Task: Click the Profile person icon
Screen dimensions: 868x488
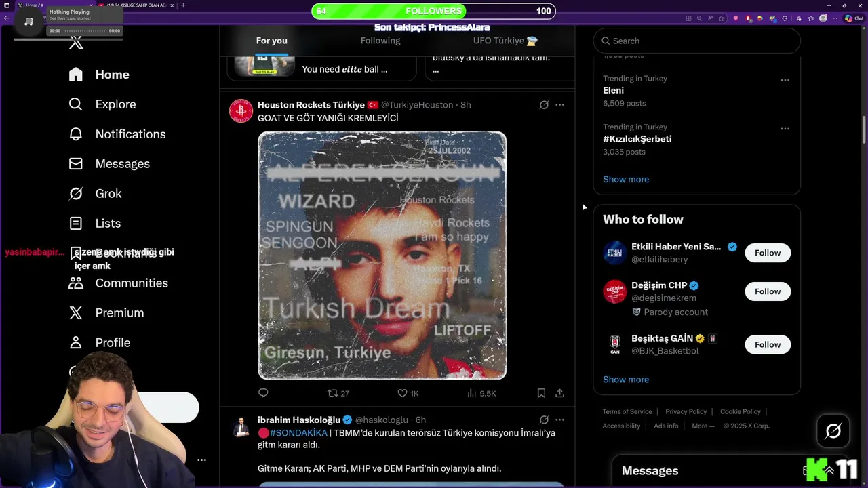Action: pyautogui.click(x=76, y=343)
